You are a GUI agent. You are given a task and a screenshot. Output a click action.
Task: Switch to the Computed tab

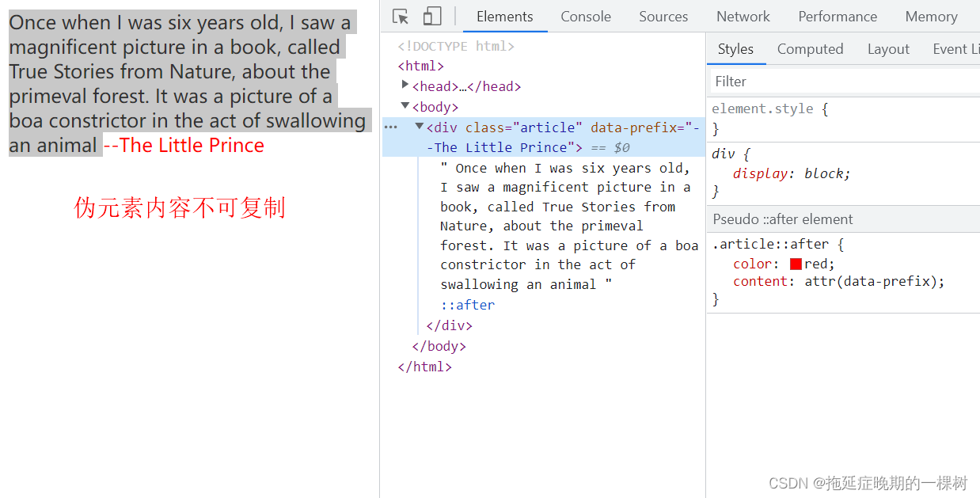click(x=810, y=48)
